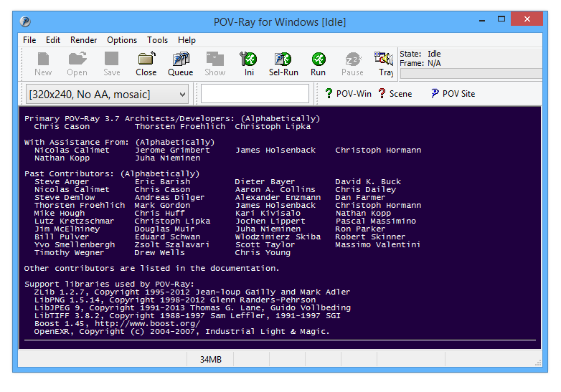The height and width of the screenshot is (392, 561).
Task: Open the render Queue icon
Action: [x=181, y=59]
